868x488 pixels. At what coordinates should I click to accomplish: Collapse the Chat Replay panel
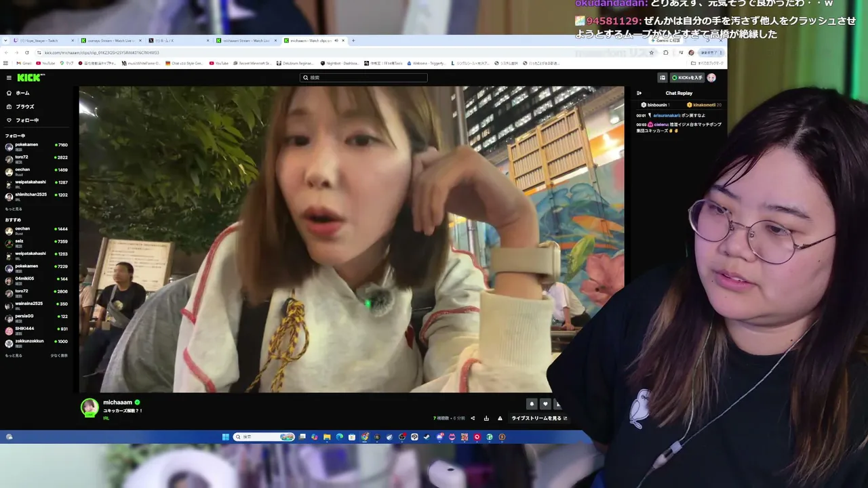639,93
